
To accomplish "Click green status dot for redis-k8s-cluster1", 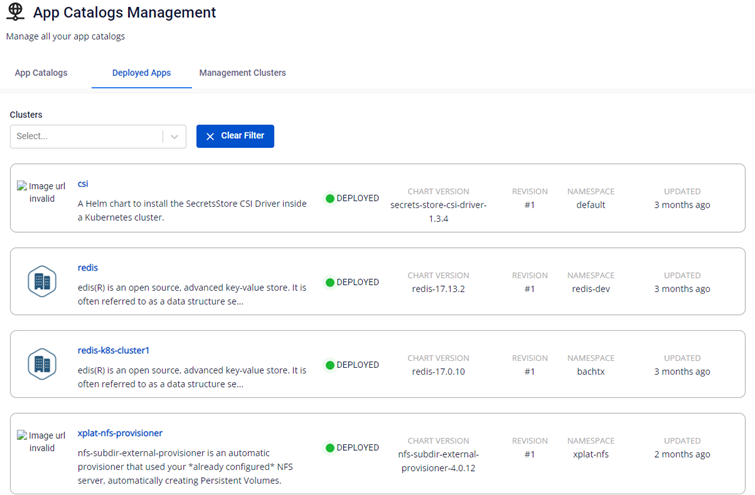I will click(x=329, y=365).
